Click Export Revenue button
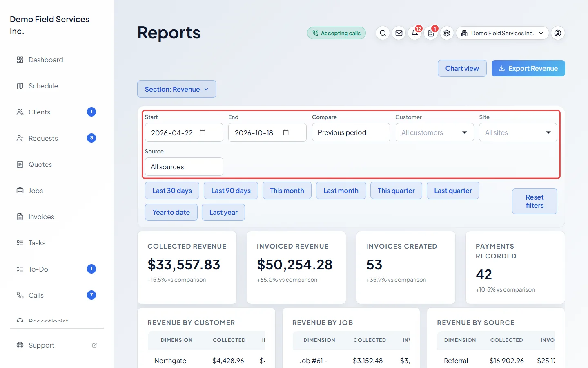Screen dimensions: 588x368 [x=528, y=68]
